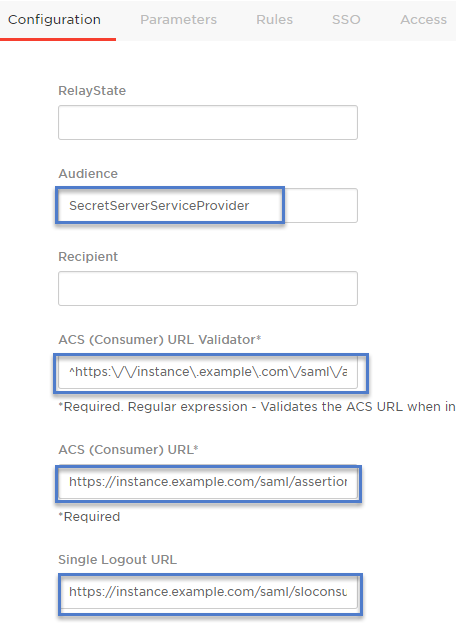The height and width of the screenshot is (628, 456).
Task: Select the ACS (Consumer) URL assertion field
Action: [x=208, y=482]
